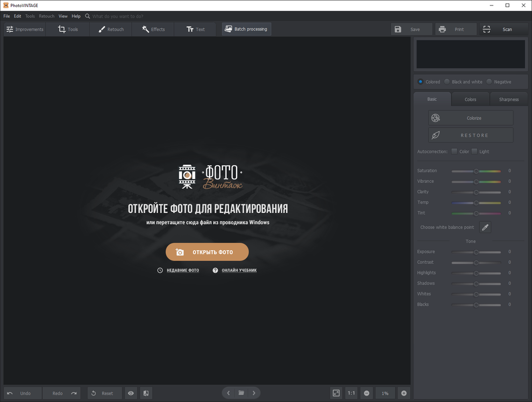Screen dimensions: 532x402
Task: Toggle the eye preview original icon
Action: click(x=131, y=393)
